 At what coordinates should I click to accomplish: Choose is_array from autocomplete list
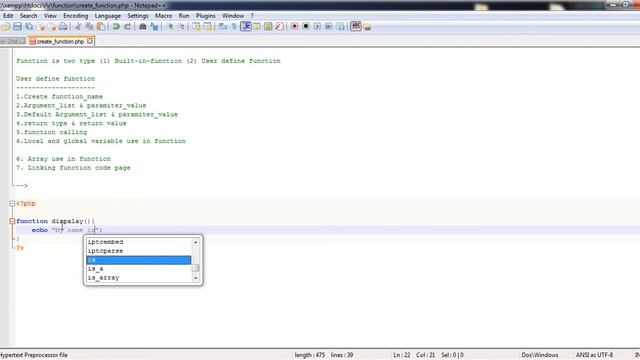click(x=139, y=278)
